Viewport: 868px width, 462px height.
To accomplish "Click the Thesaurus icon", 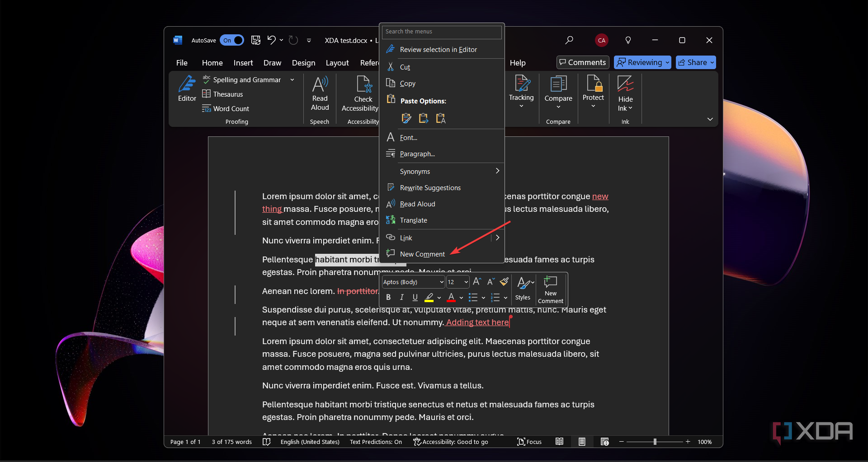I will pyautogui.click(x=206, y=94).
